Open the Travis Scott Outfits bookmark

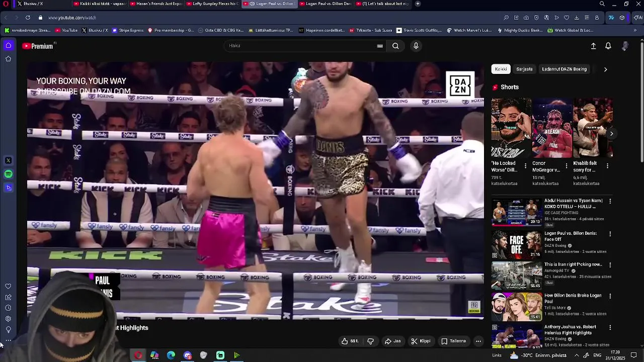coord(419,31)
